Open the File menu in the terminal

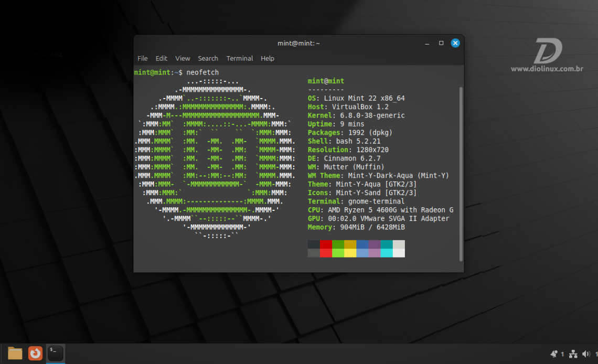142,58
